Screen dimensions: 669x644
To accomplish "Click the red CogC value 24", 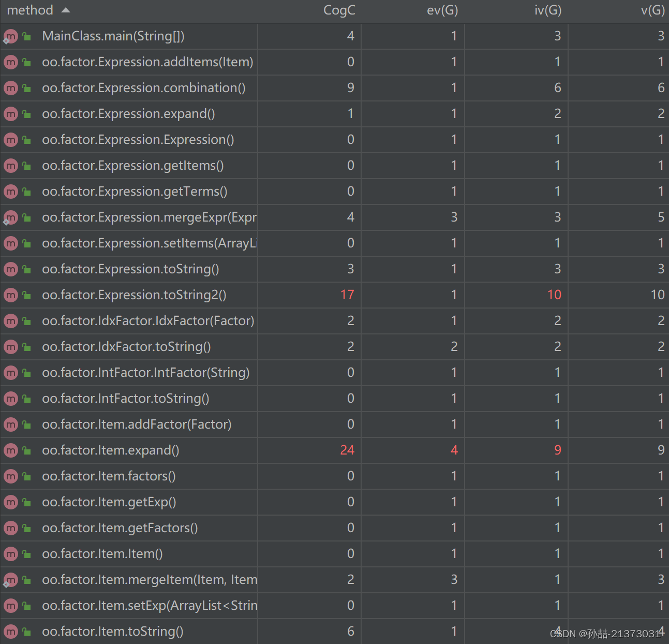I will pos(347,450).
